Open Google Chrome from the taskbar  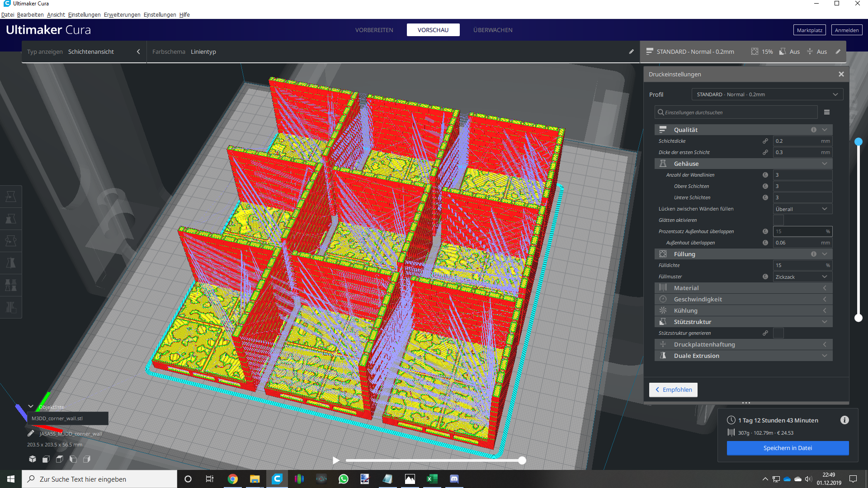click(233, 479)
